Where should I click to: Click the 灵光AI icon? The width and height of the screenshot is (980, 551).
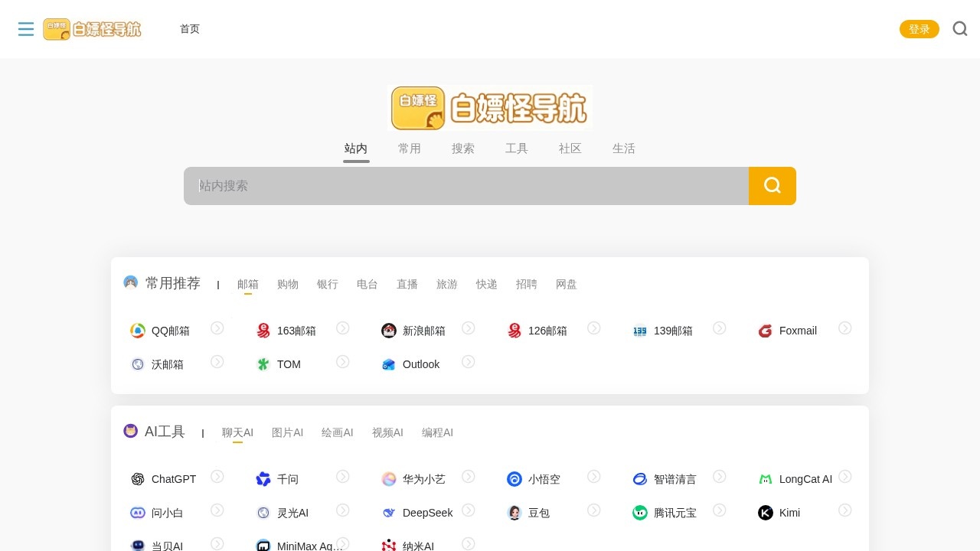[263, 513]
